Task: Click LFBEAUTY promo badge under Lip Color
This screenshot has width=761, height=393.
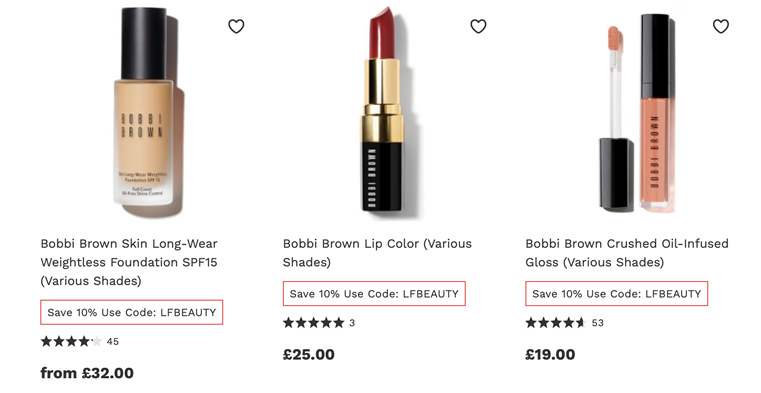Action: point(374,294)
